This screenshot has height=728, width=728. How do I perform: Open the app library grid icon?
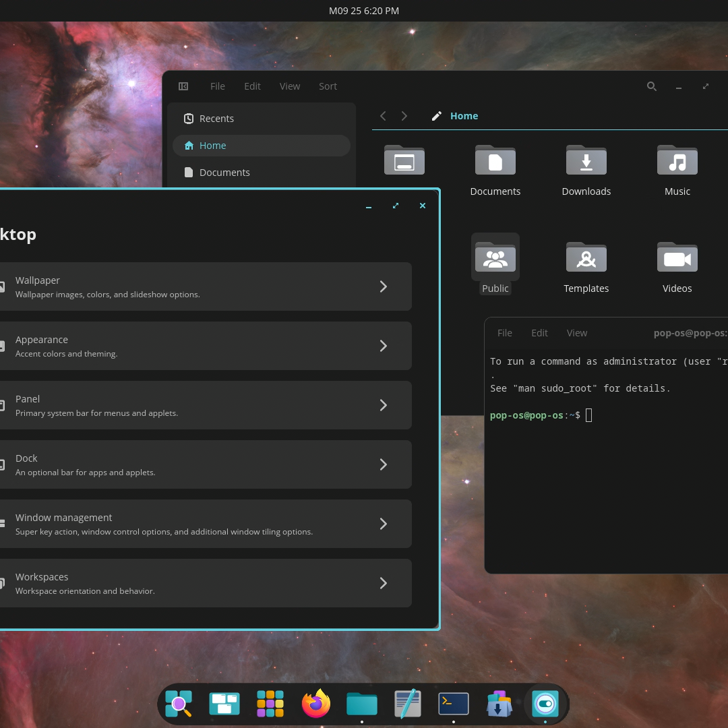point(270,703)
